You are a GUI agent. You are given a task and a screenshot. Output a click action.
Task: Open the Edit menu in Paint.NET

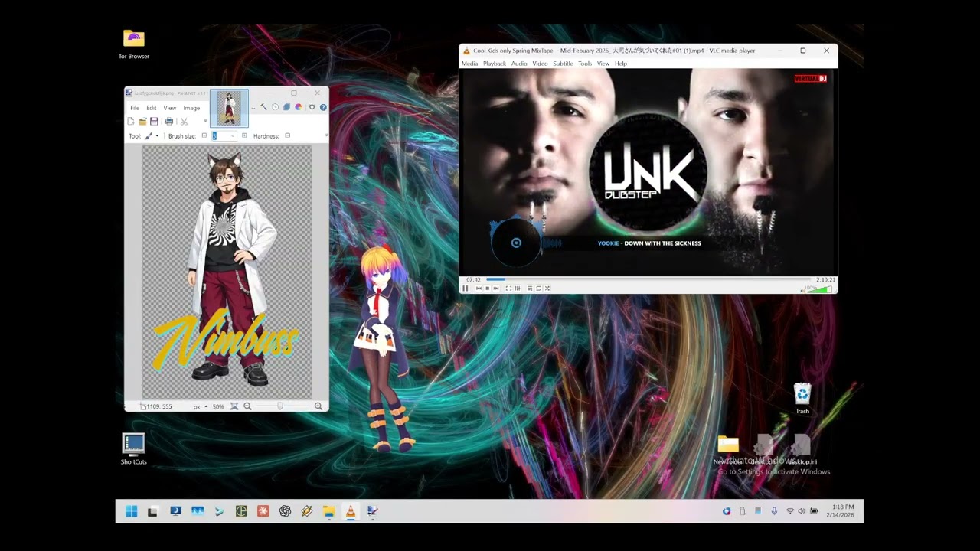pos(152,108)
